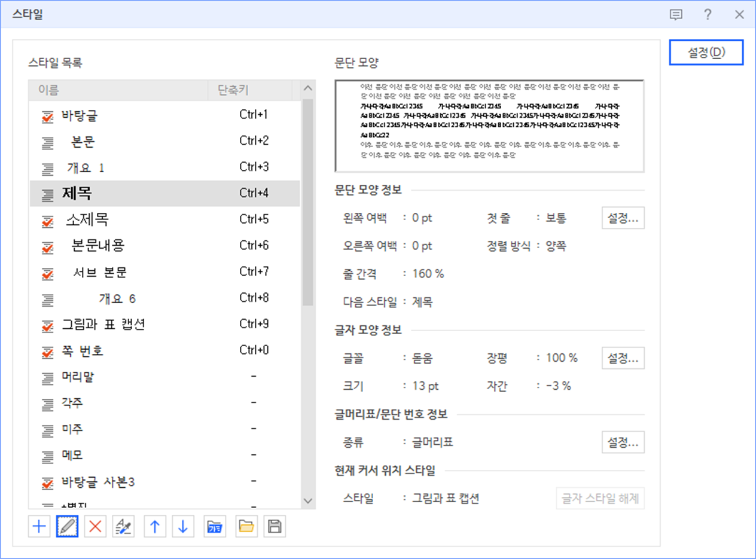Viewport: 756px width, 559px height.
Task: Send feedback via the speech bubble icon
Action: [676, 15]
